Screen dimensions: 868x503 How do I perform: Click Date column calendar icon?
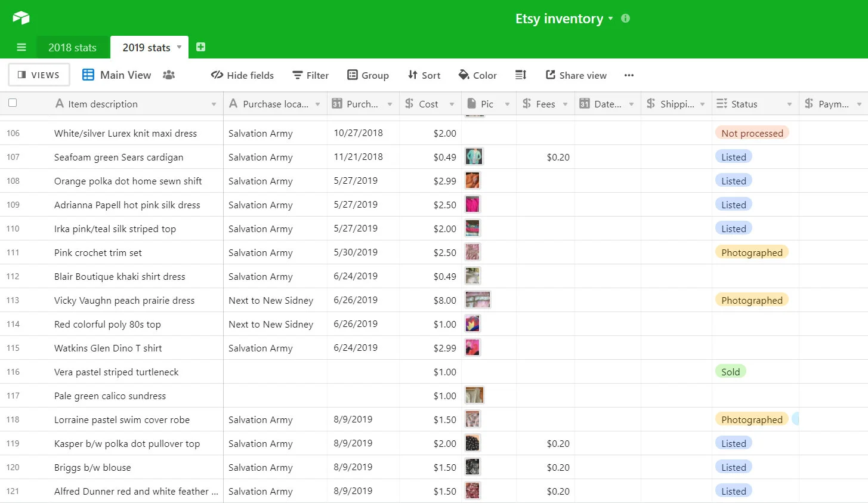[585, 104]
